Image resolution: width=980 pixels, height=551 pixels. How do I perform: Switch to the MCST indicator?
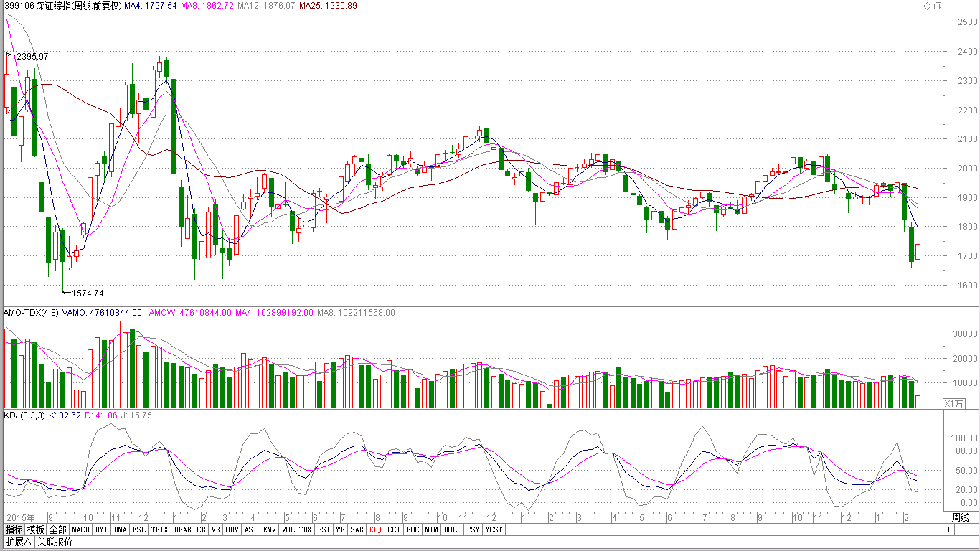[x=494, y=529]
